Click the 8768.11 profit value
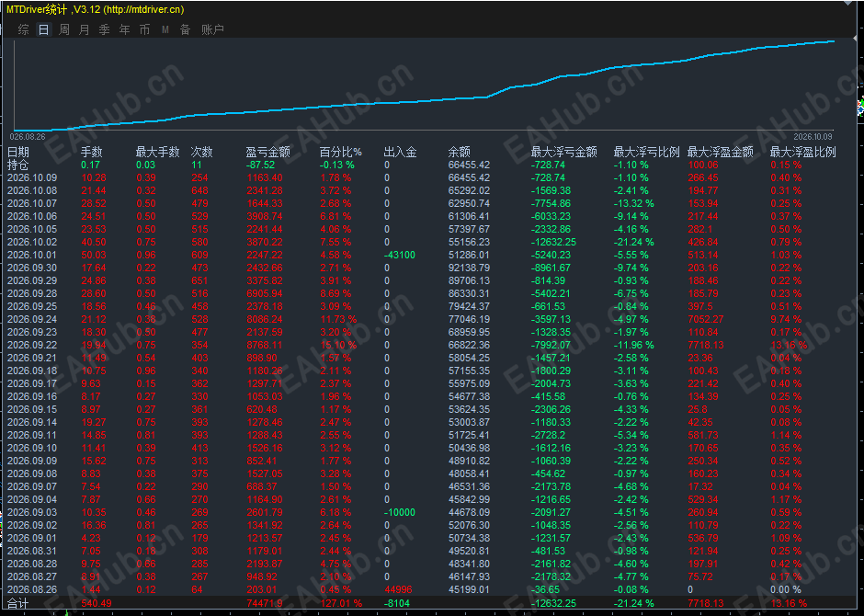 [265, 345]
